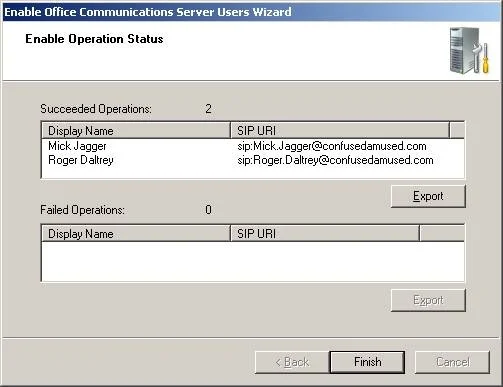This screenshot has width=503, height=387.
Task: Click the server tools icon in header
Action: 469,50
